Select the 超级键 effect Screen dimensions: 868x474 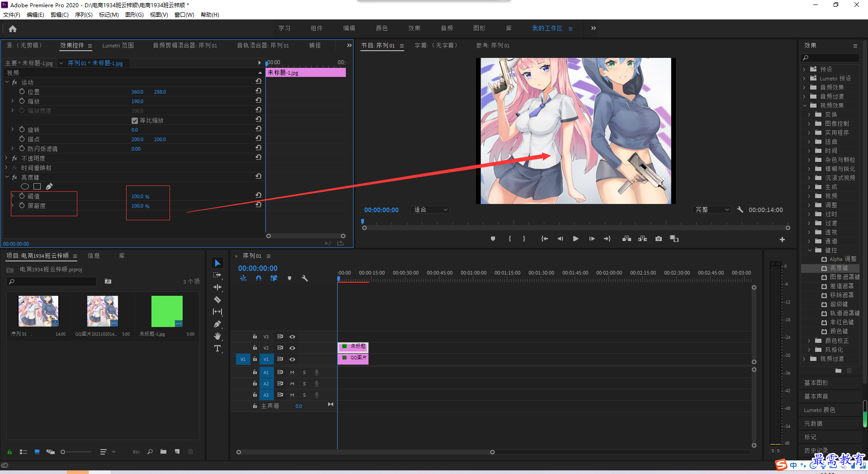pyautogui.click(x=839, y=304)
